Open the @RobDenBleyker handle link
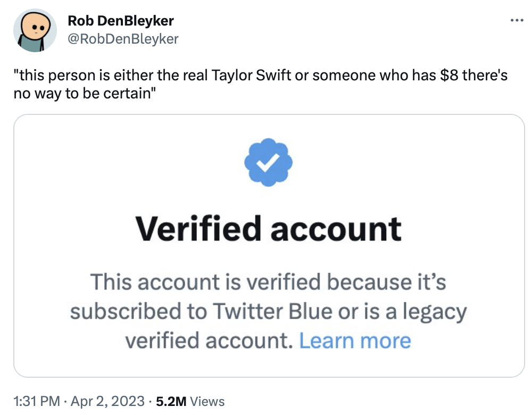532x415 pixels. click(123, 38)
